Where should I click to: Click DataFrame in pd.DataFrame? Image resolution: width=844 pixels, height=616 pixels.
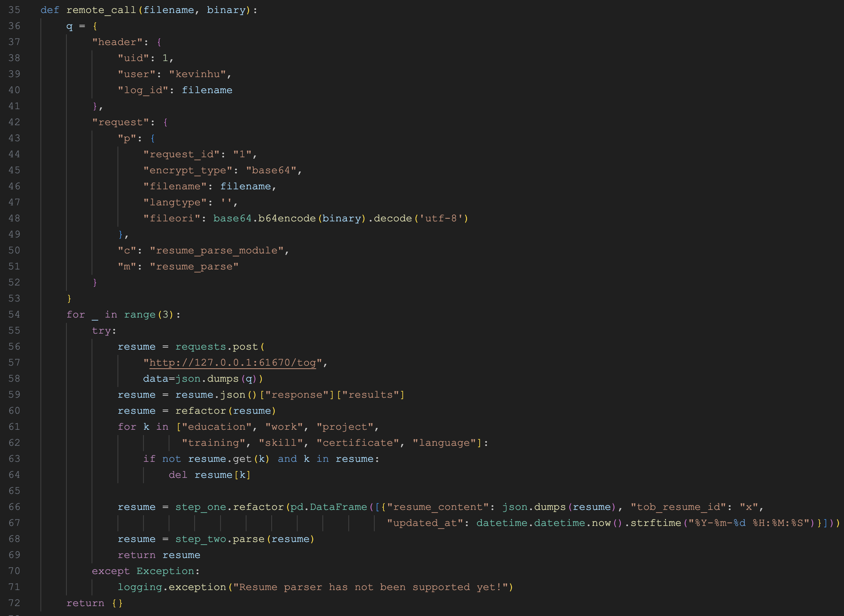[338, 507]
